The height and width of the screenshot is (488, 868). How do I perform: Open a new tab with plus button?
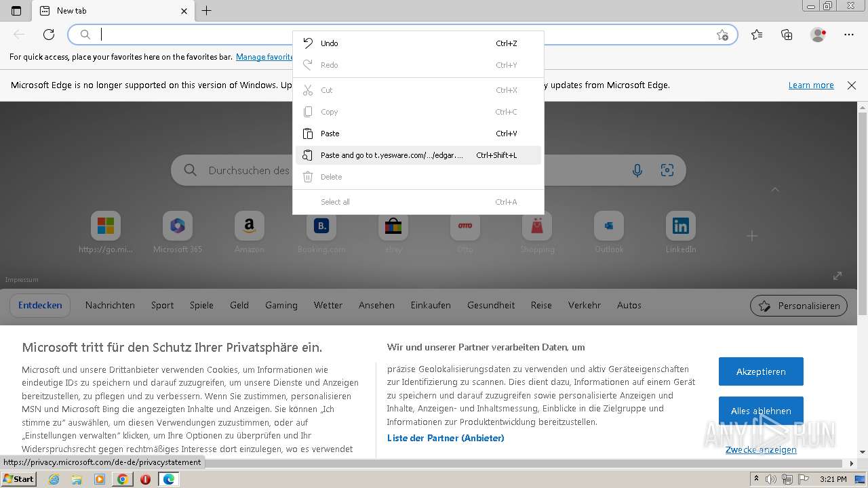pos(207,11)
